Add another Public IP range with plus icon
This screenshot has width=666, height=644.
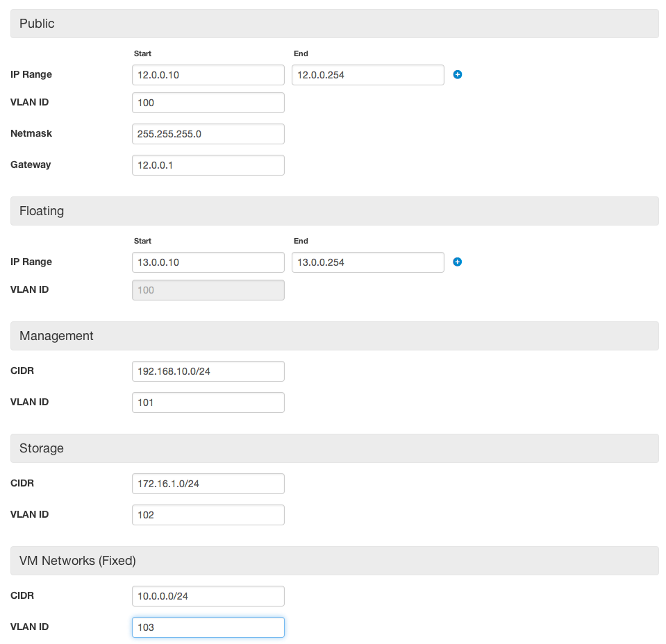coord(458,75)
